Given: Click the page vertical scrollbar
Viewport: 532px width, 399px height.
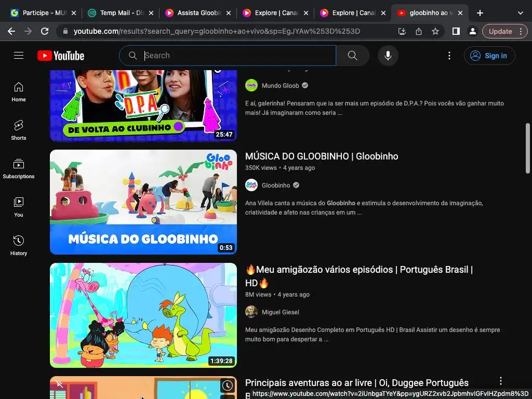Looking at the screenshot, I should pyautogui.click(x=528, y=149).
